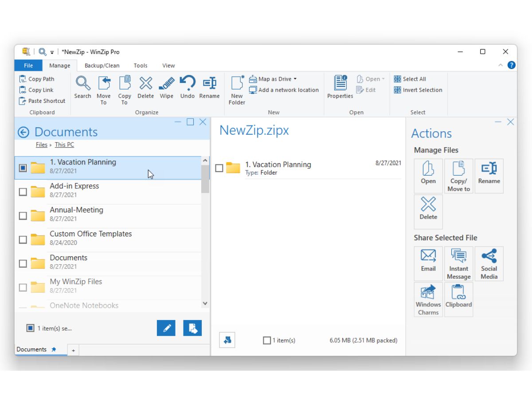Click the New Folder ribbon icon
This screenshot has height=399, width=532.
pos(237,90)
